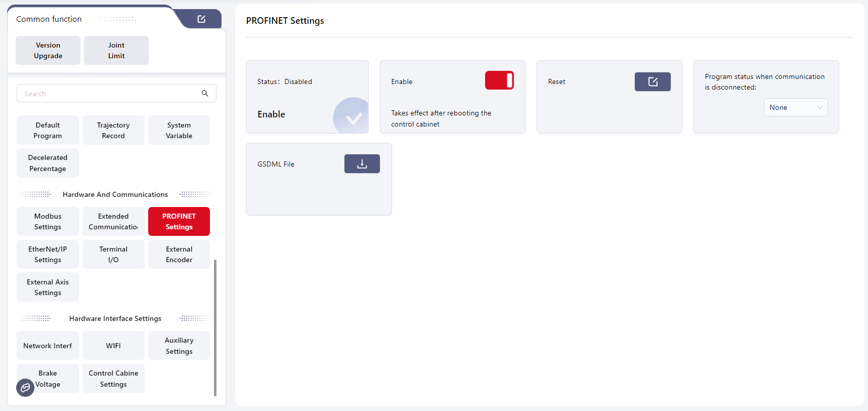This screenshot has width=868, height=411.
Task: Open Terminal I/O settings
Action: pos(113,255)
